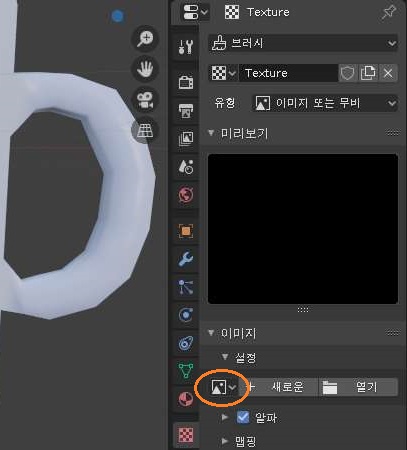Open the Physics properties tab
The image size is (407, 450).
pos(186,315)
